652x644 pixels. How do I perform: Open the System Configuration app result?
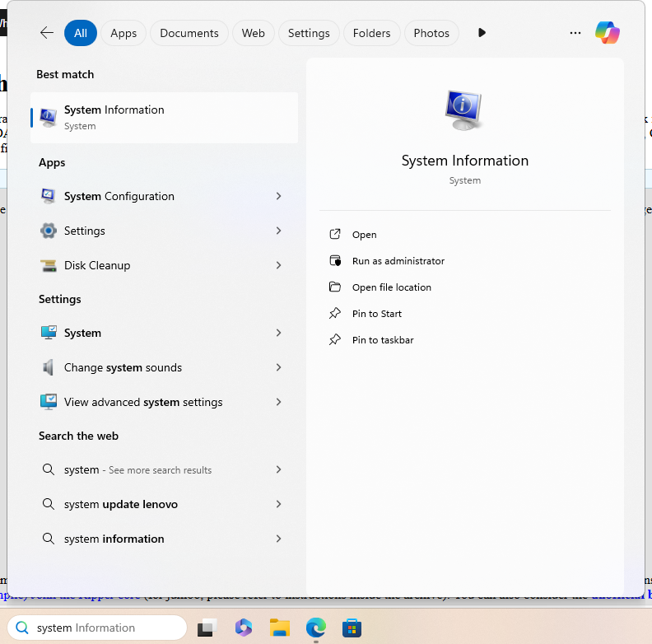click(165, 196)
